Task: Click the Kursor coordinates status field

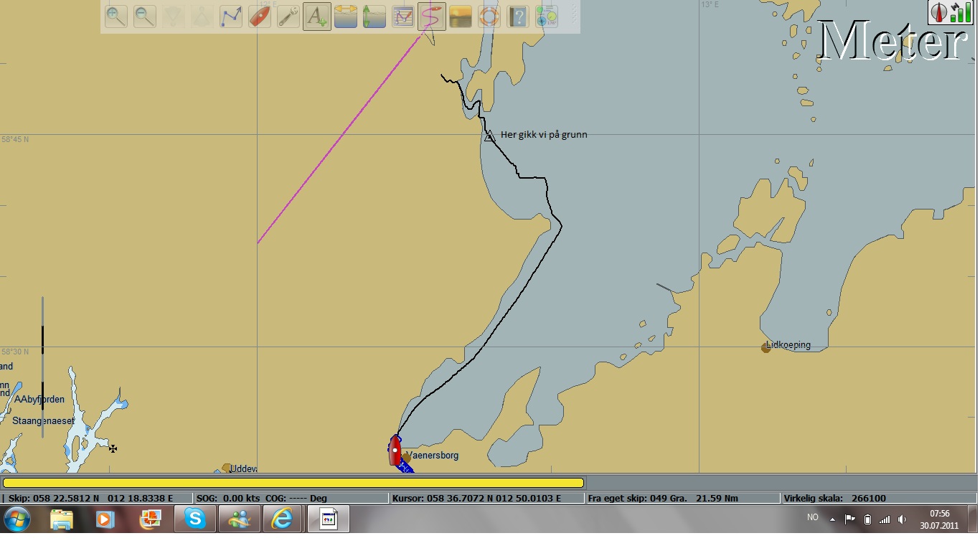Action: [487, 498]
